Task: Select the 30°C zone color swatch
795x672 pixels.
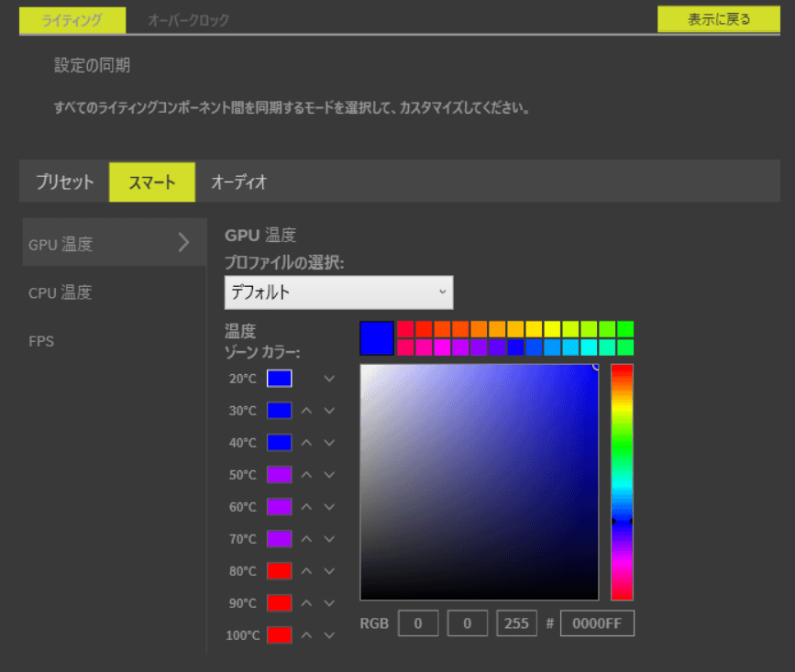Action: pyautogui.click(x=280, y=411)
